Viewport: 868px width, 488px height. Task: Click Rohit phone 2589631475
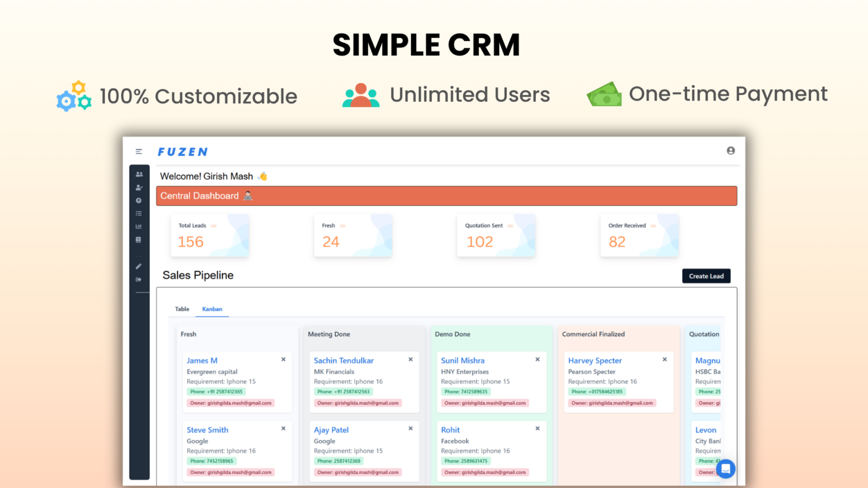(466, 461)
